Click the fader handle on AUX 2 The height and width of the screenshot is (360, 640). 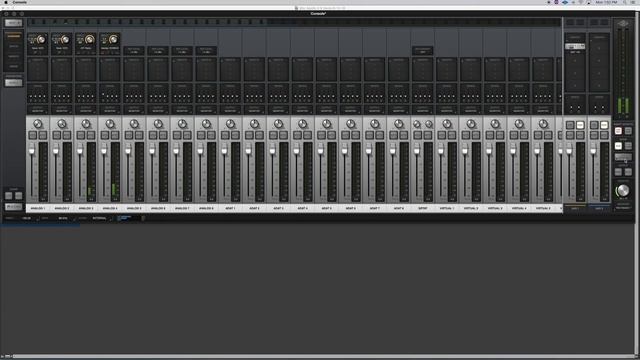tap(593, 150)
